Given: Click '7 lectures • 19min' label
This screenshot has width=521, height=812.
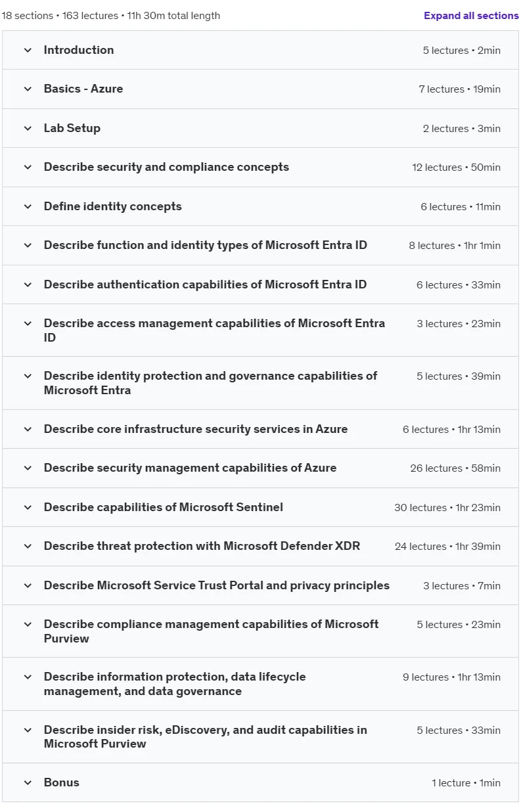Looking at the screenshot, I should coord(460,89).
